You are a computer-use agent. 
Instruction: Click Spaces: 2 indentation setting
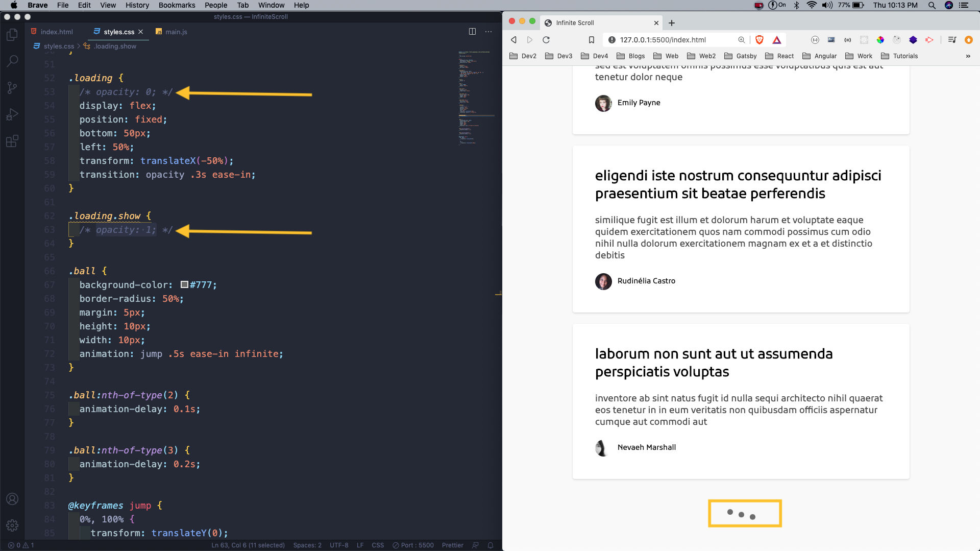[307, 545]
